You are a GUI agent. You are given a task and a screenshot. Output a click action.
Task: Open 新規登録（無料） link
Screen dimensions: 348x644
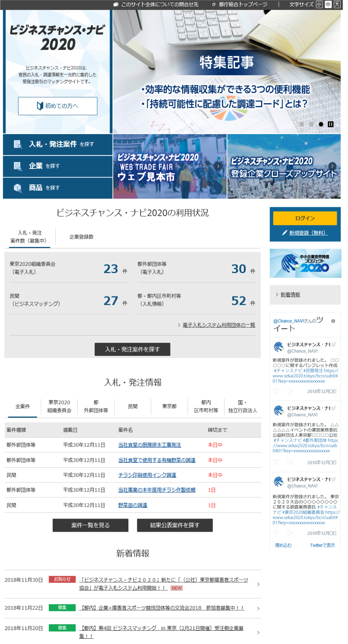click(x=308, y=233)
